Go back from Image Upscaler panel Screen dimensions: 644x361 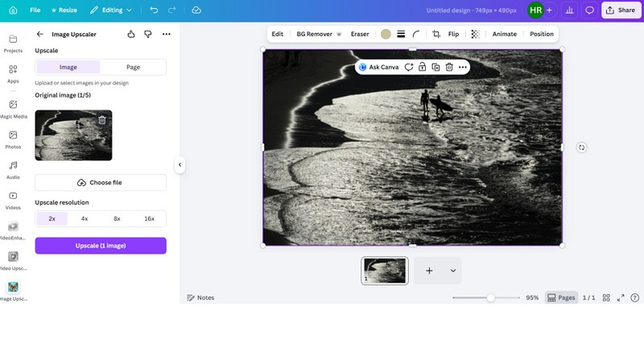pyautogui.click(x=40, y=34)
